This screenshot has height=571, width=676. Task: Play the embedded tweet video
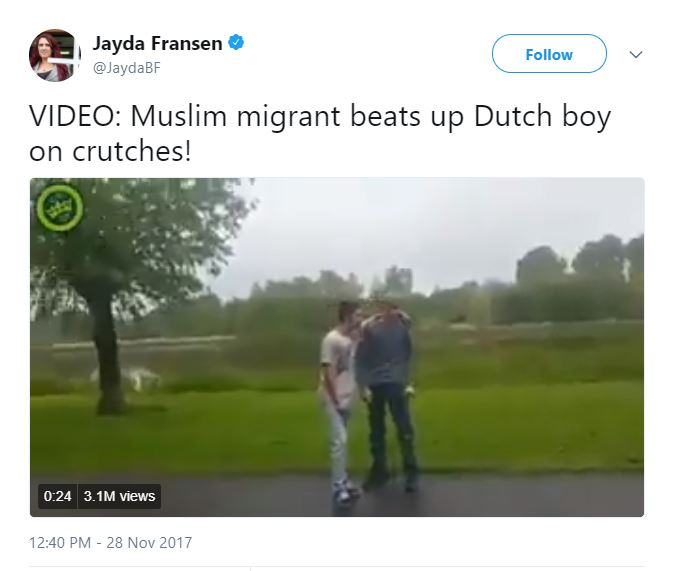(337, 347)
